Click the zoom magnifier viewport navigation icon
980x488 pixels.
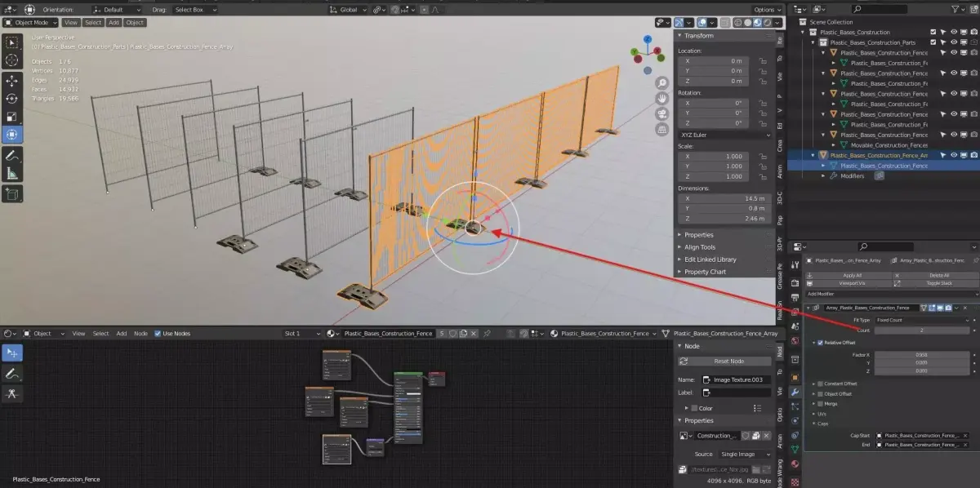click(662, 82)
